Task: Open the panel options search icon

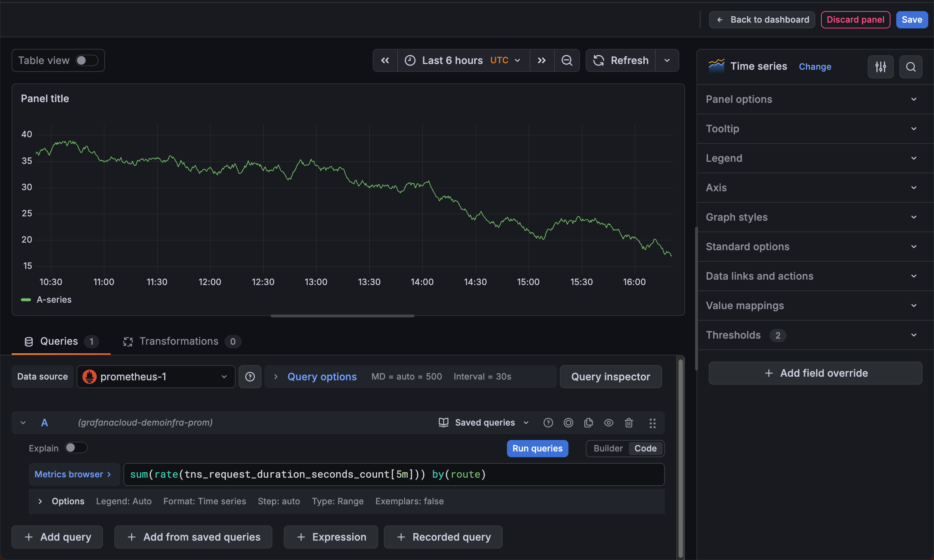Action: tap(911, 67)
